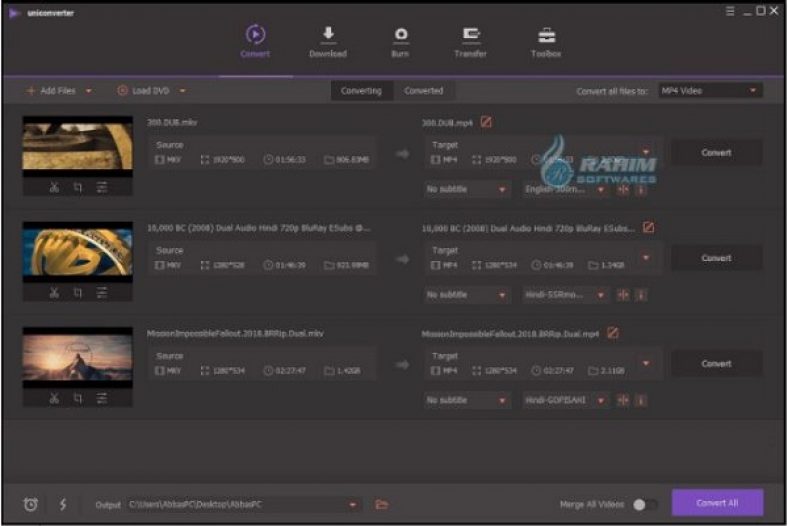Click the compress icon in 10,000 BC row

pos(623,295)
